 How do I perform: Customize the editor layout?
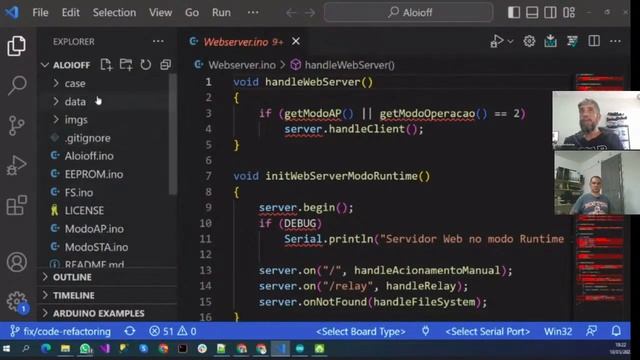coord(569,12)
